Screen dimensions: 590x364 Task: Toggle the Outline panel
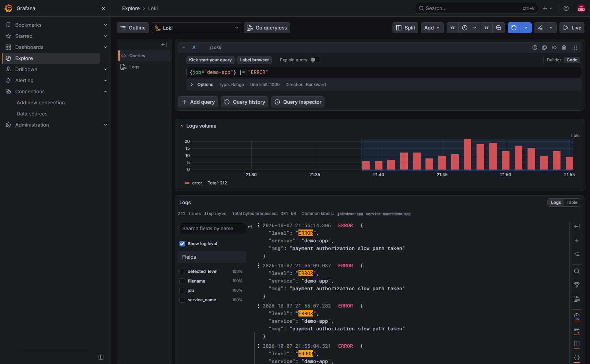point(133,28)
